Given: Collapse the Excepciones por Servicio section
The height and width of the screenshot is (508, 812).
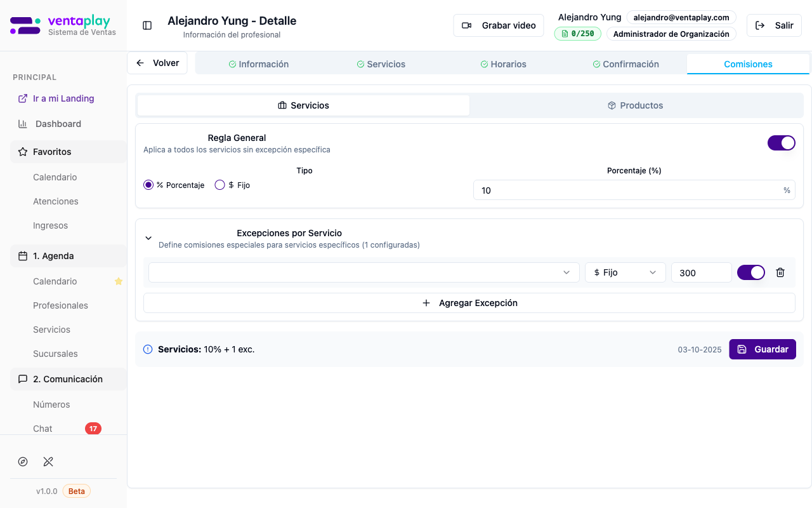Looking at the screenshot, I should tap(148, 238).
